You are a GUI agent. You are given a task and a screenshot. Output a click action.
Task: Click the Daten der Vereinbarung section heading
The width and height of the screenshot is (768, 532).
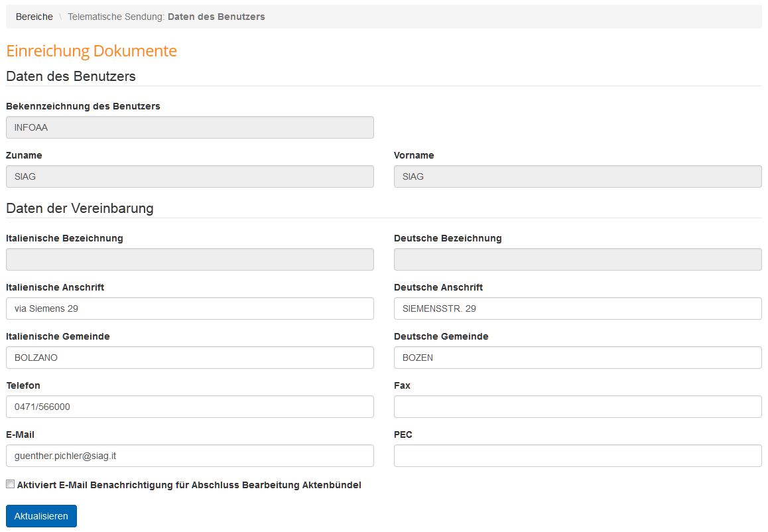point(80,208)
